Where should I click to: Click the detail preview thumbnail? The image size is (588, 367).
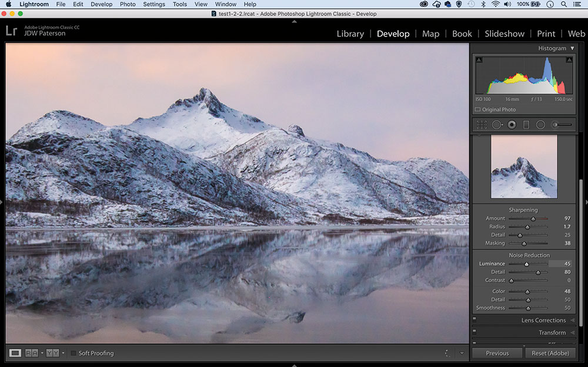coord(524,166)
